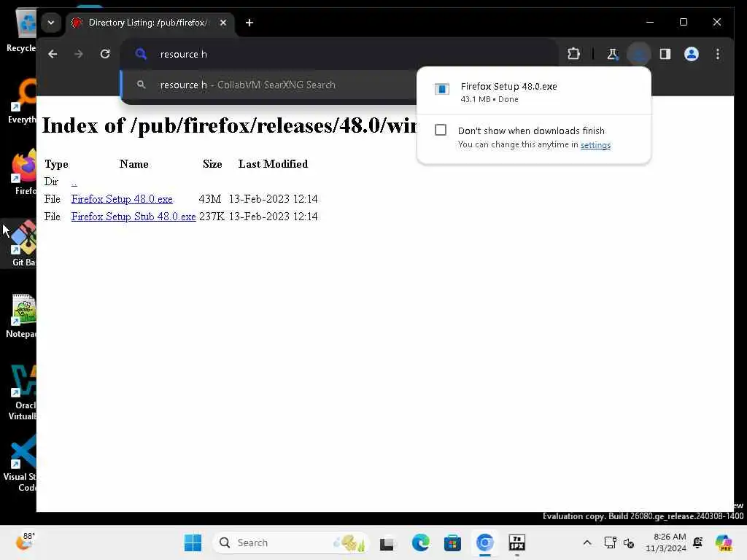Open Chrome Labs flask icon
Viewport: 747px width, 560px height.
pos(613,54)
